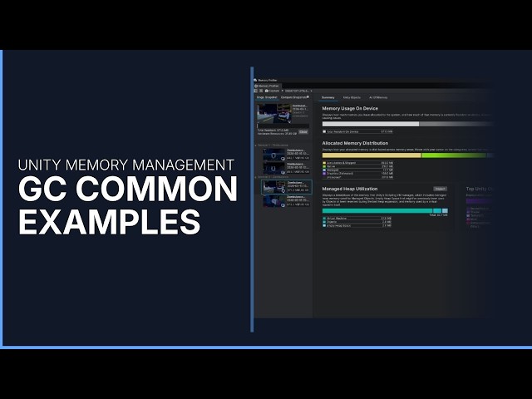Screen dimensions: 532x399
Task: Click the opened snapshot preview image
Action: 274,114
